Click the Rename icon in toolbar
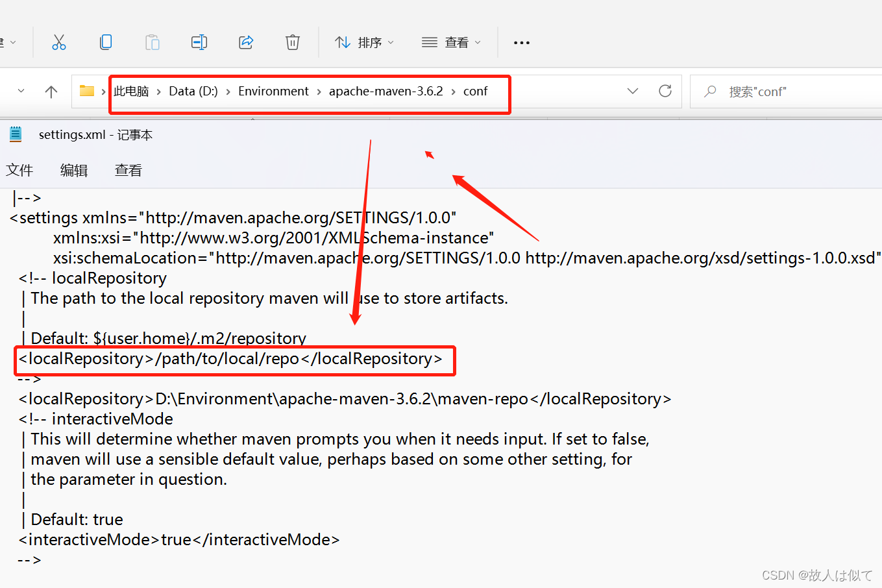This screenshot has width=882, height=588. (199, 43)
